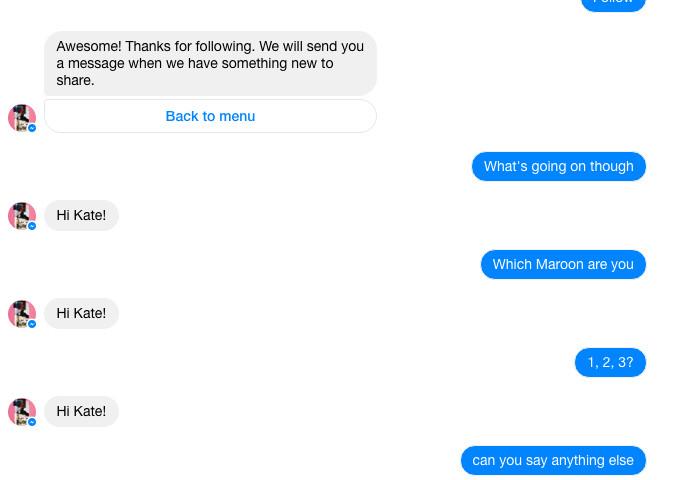Screen dimensions: 676x480
Task: Click the '1, 2, 3?' sent message
Action: 610,362
